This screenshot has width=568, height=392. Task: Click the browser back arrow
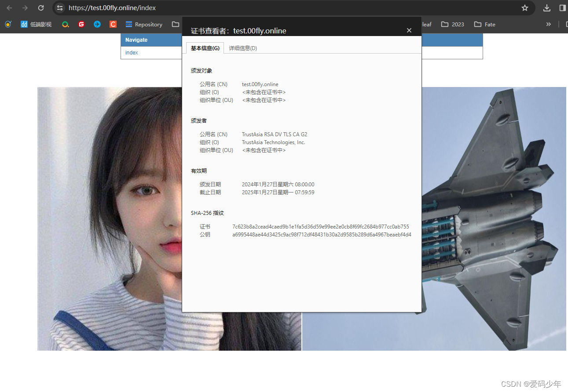coord(9,8)
